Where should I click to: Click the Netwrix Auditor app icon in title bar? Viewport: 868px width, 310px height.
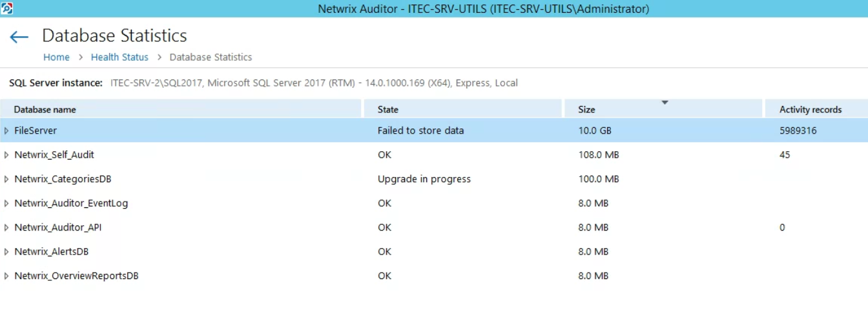click(x=6, y=8)
